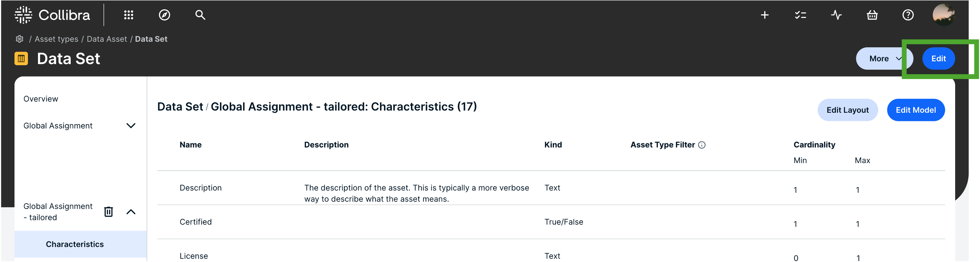Open the activity pulse icon

836,15
